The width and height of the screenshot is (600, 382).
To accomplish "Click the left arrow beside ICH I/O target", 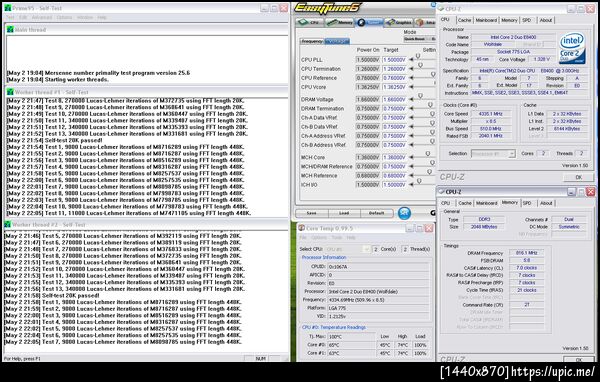I will click(411, 185).
